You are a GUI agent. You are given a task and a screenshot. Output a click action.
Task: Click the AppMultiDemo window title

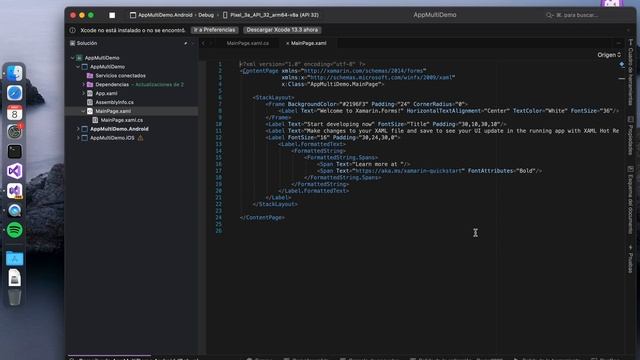pyautogui.click(x=435, y=15)
